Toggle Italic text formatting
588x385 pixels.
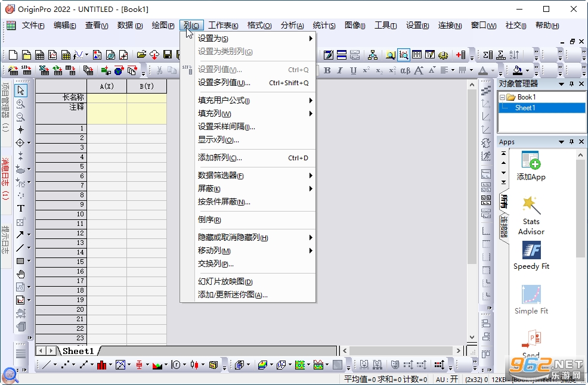click(340, 70)
